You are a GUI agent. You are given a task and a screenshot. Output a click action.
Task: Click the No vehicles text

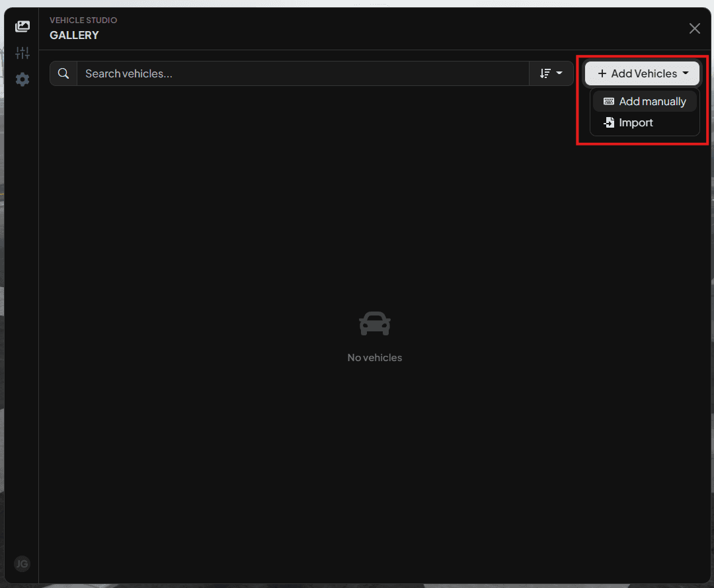[x=375, y=358]
